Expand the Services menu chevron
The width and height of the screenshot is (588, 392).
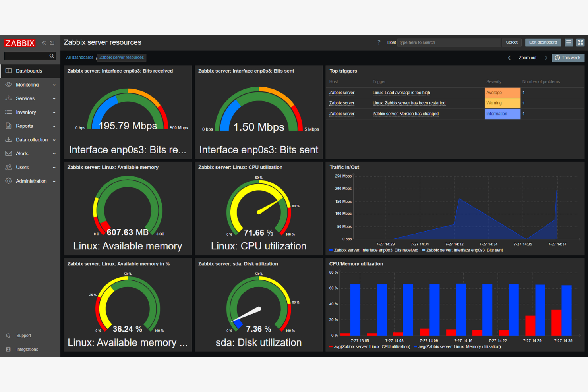click(54, 99)
